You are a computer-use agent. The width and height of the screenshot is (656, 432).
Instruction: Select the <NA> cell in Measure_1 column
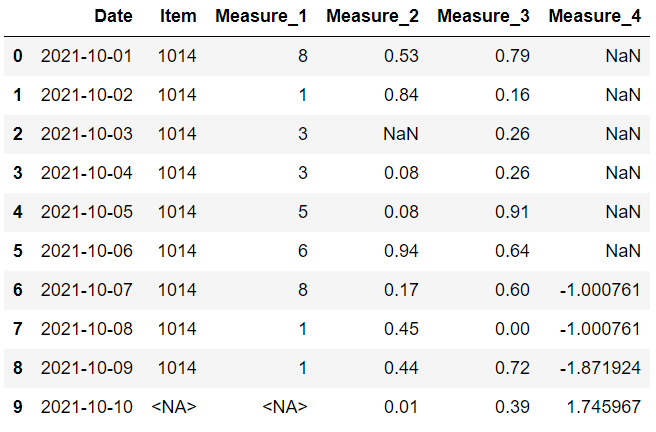pos(285,407)
